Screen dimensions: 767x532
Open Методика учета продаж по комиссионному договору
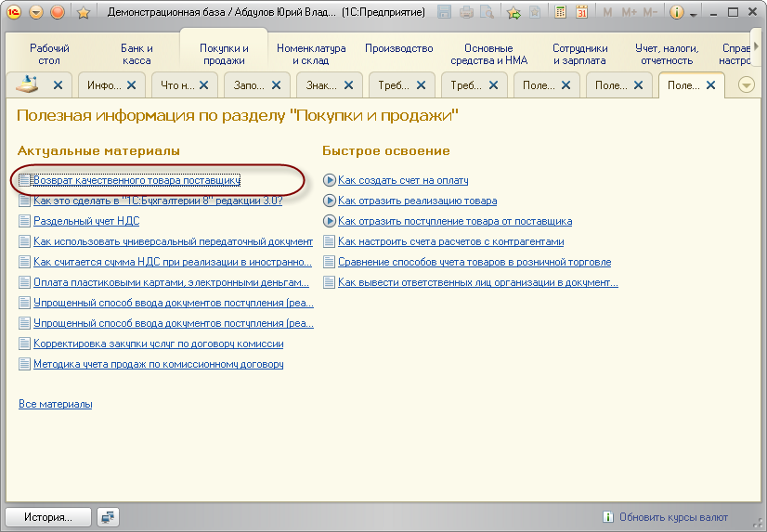pyautogui.click(x=159, y=364)
